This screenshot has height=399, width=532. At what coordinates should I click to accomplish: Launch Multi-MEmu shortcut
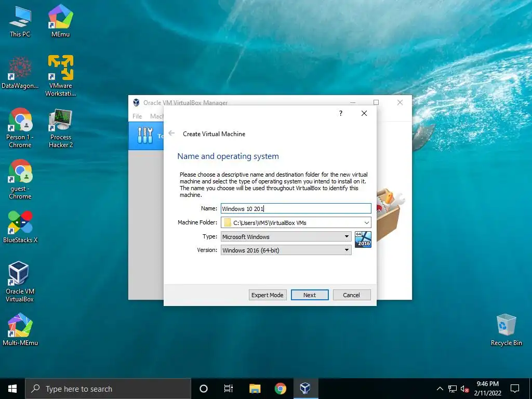coord(20,329)
